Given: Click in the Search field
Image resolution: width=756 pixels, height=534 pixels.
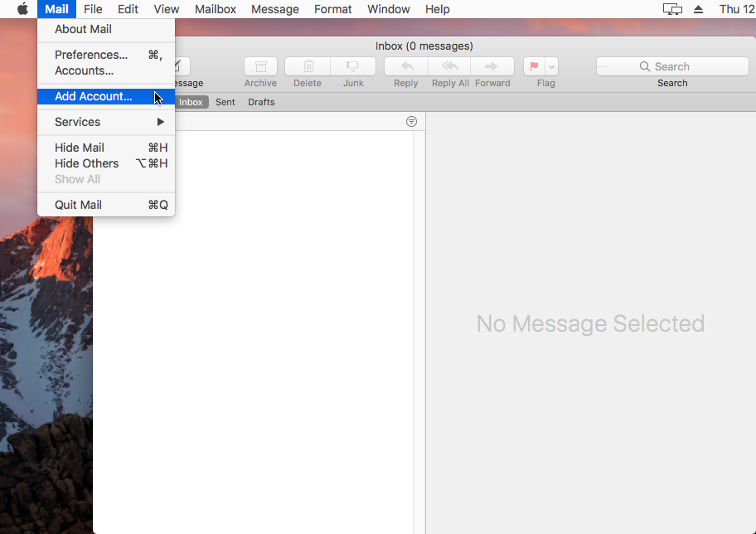Looking at the screenshot, I should (672, 66).
